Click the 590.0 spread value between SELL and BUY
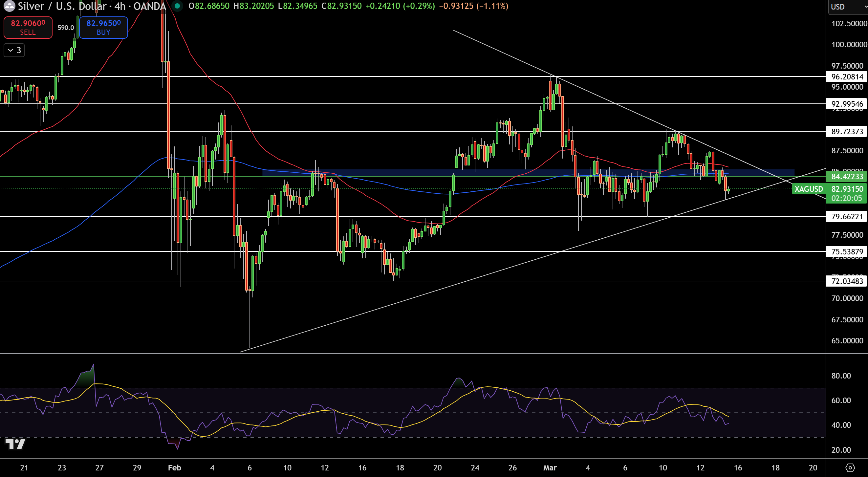 65,28
